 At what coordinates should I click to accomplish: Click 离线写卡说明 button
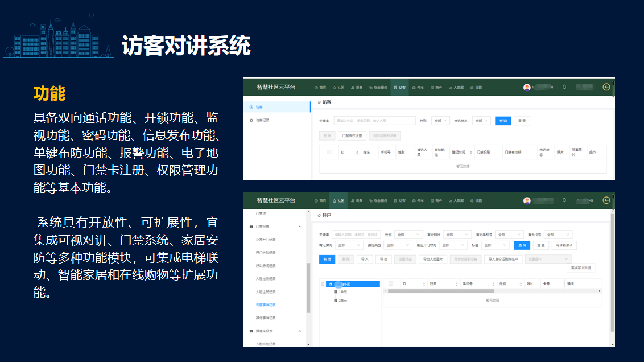[x=580, y=268]
